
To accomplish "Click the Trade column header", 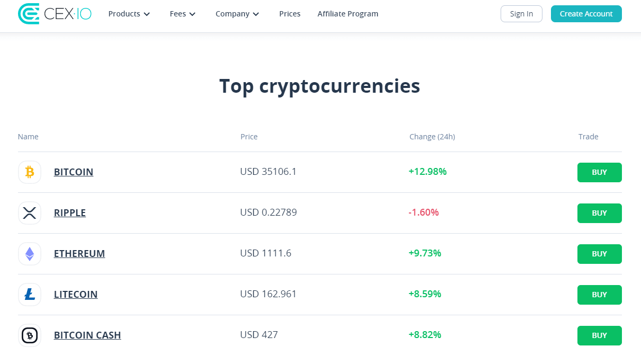I will [x=589, y=137].
